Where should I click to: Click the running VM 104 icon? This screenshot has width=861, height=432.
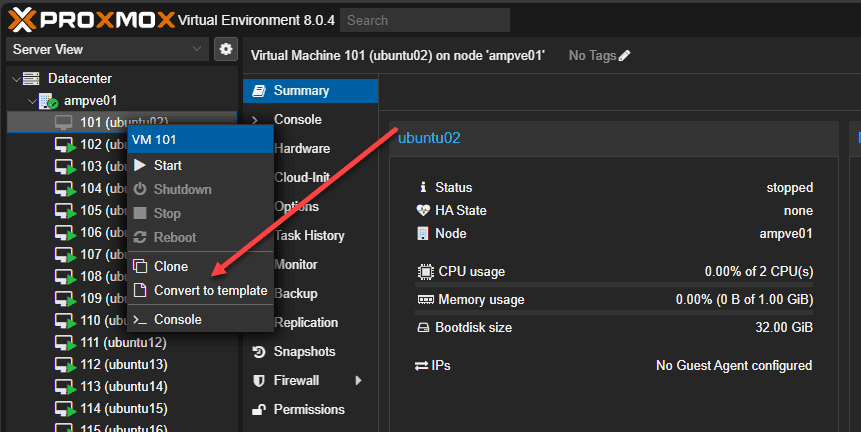[65, 189]
